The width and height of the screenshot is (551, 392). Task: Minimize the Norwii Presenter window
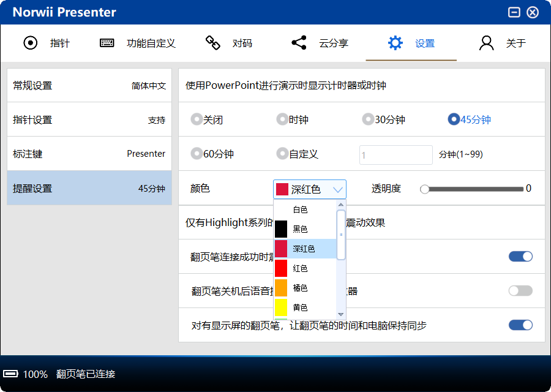(x=514, y=12)
